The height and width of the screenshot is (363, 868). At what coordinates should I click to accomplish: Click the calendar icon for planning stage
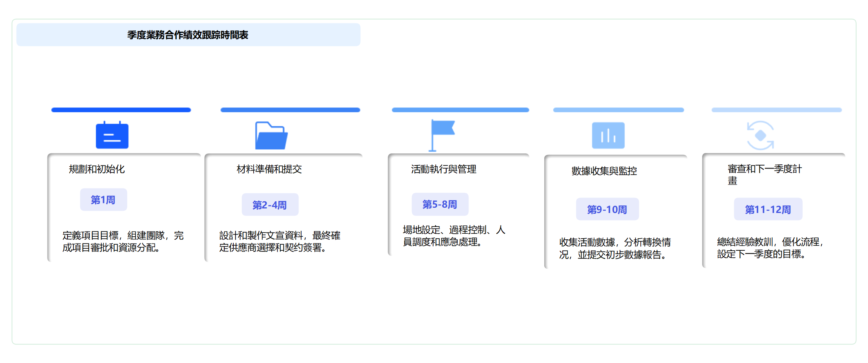112,135
